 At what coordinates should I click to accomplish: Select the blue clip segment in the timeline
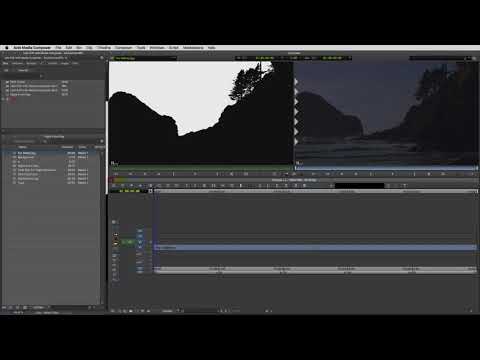click(315, 247)
